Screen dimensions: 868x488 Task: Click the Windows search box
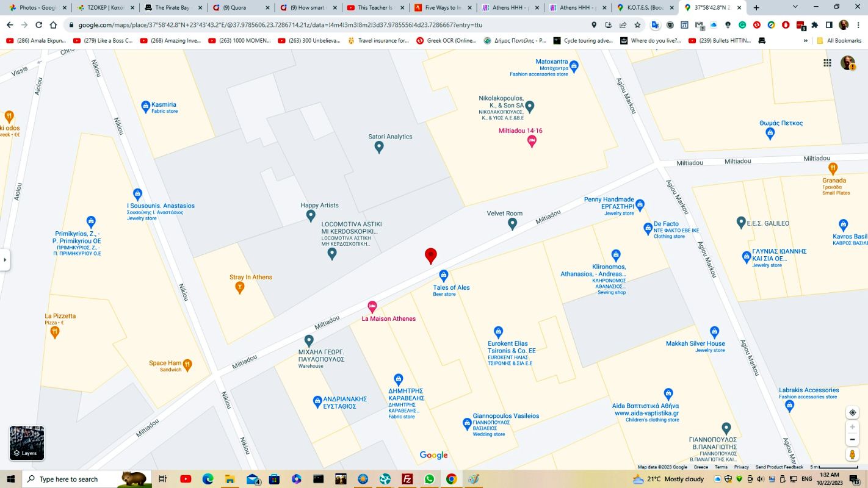pos(85,479)
